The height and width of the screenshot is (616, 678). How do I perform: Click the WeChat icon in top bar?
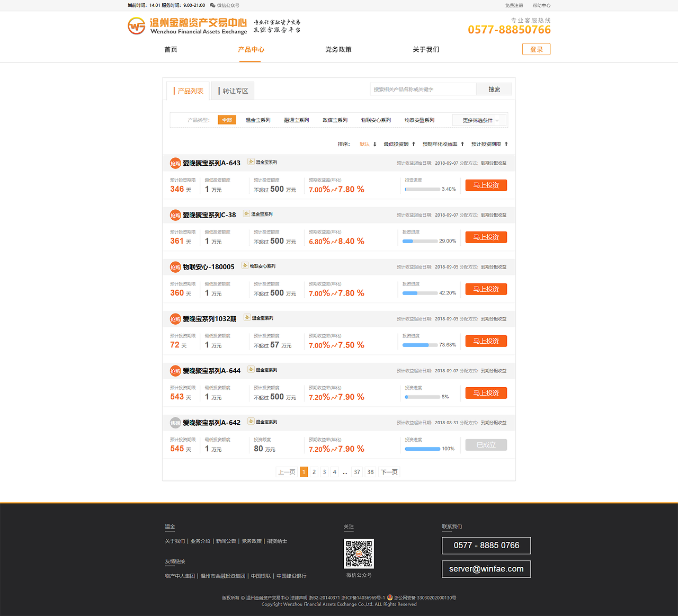[x=212, y=5]
